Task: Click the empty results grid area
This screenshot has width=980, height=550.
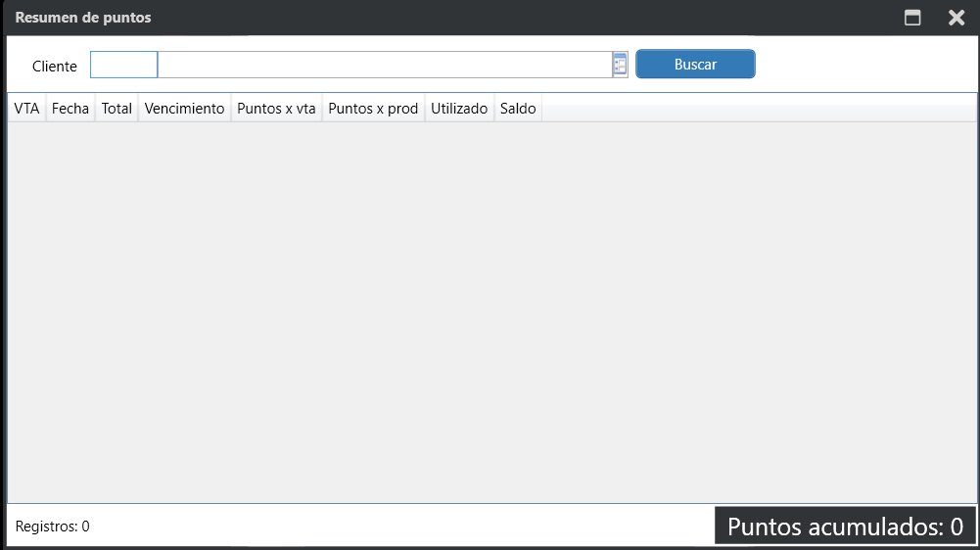Action: point(490,313)
